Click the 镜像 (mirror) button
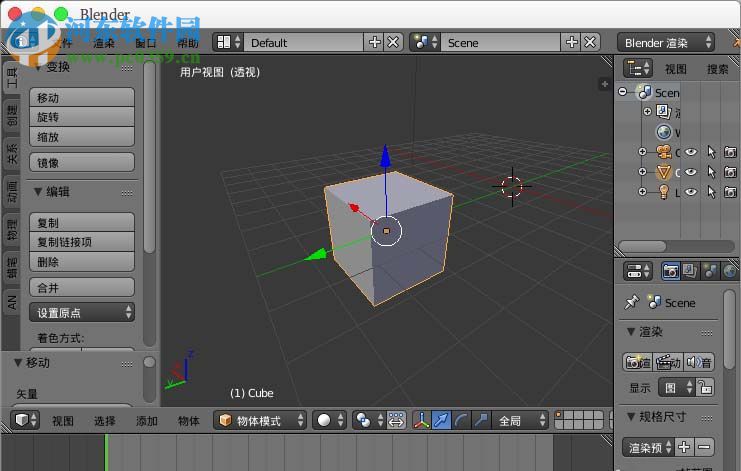This screenshot has height=471, width=741. (x=82, y=163)
